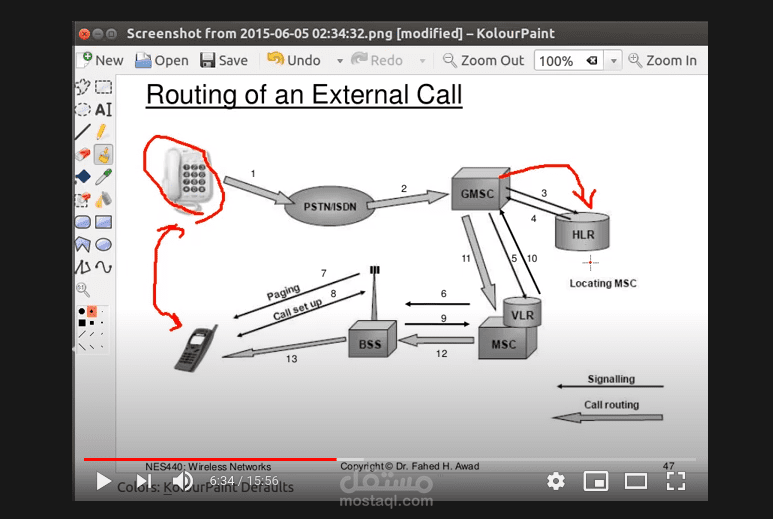Screen dimensions: 773x519
Task: Choose the large backslash brush shape
Action: pyautogui.click(x=82, y=346)
